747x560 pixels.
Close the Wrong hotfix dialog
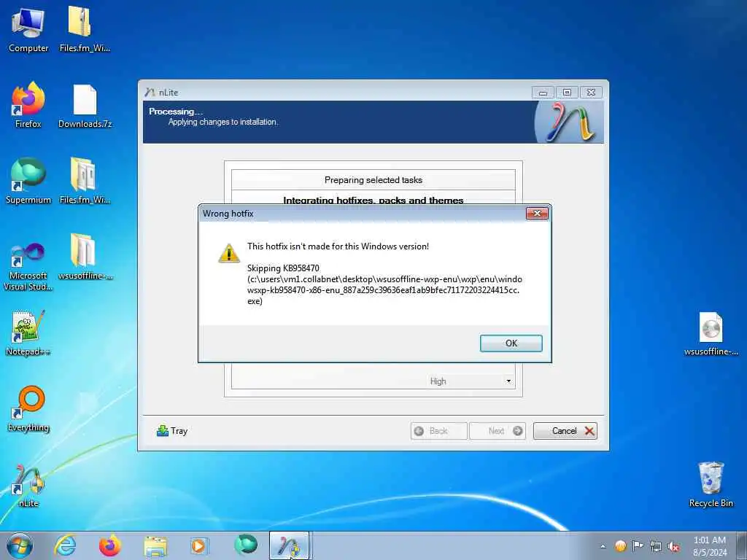(x=537, y=214)
